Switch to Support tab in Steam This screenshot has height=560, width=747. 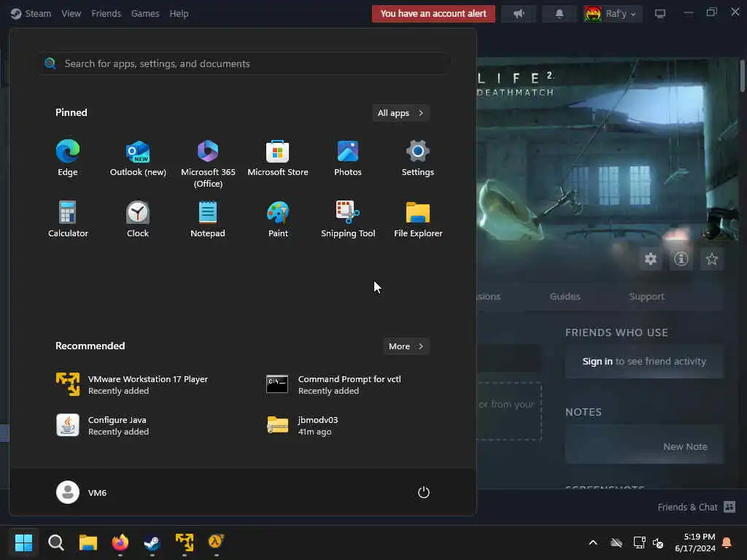[x=646, y=296]
